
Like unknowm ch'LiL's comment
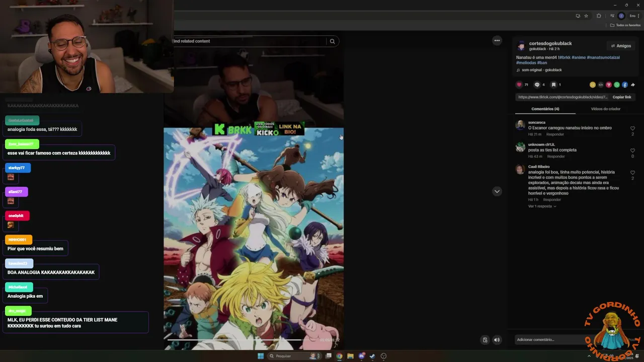coord(632,151)
